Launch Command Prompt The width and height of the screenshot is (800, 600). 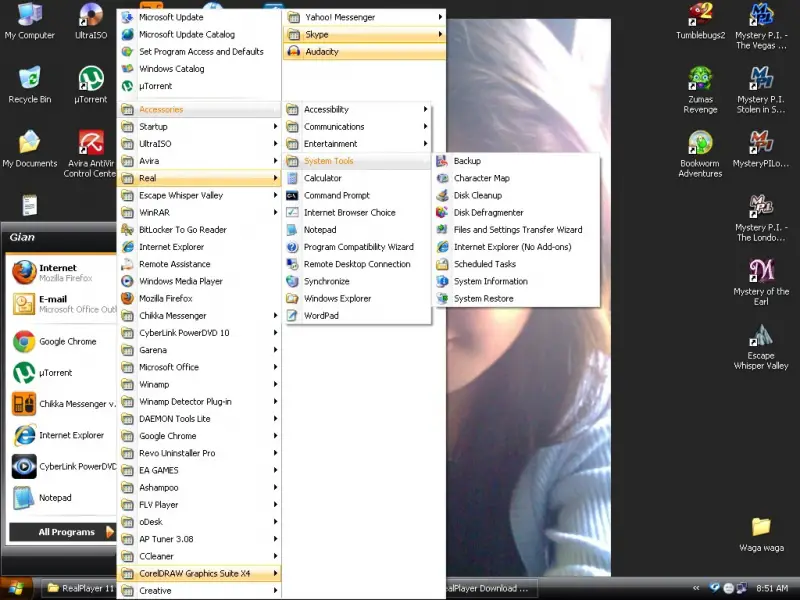click(x=357, y=195)
